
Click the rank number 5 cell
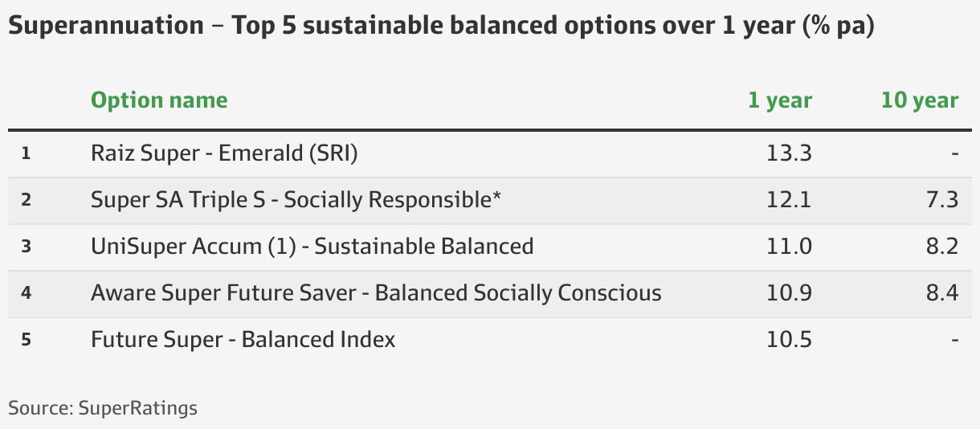pyautogui.click(x=26, y=339)
